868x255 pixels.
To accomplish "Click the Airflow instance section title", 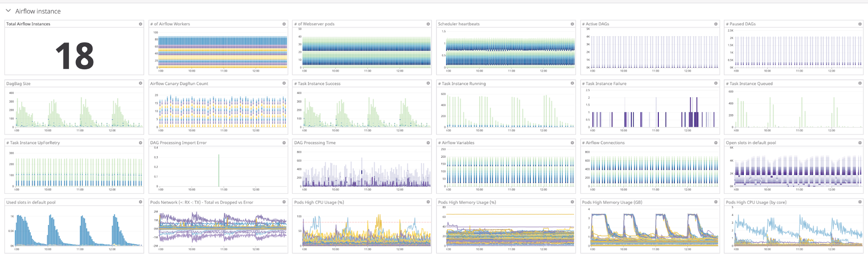I will tap(38, 11).
